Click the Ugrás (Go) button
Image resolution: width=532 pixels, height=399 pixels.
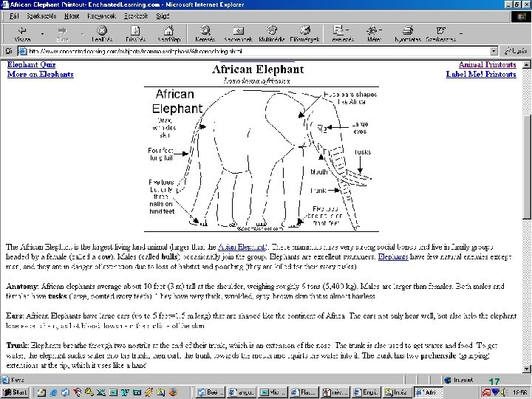[516, 51]
